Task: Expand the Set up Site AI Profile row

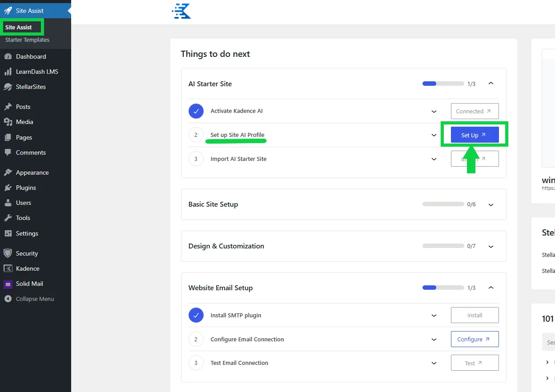Action: click(x=434, y=135)
